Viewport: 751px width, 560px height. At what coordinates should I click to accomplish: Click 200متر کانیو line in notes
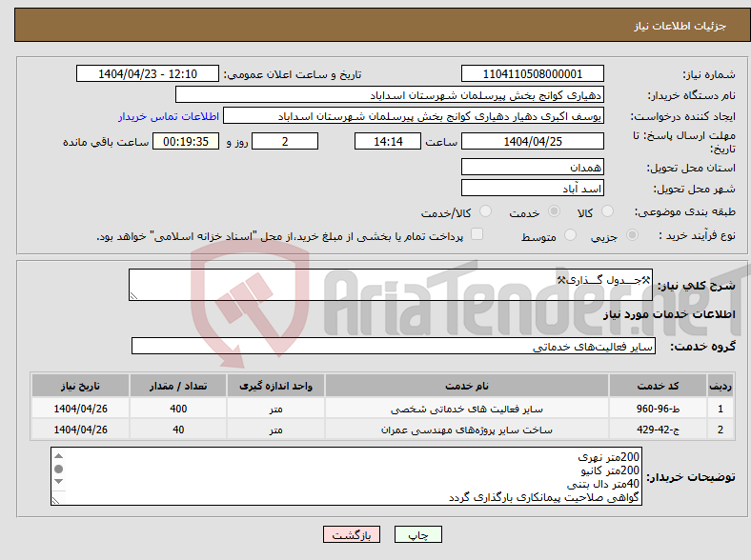[610, 470]
